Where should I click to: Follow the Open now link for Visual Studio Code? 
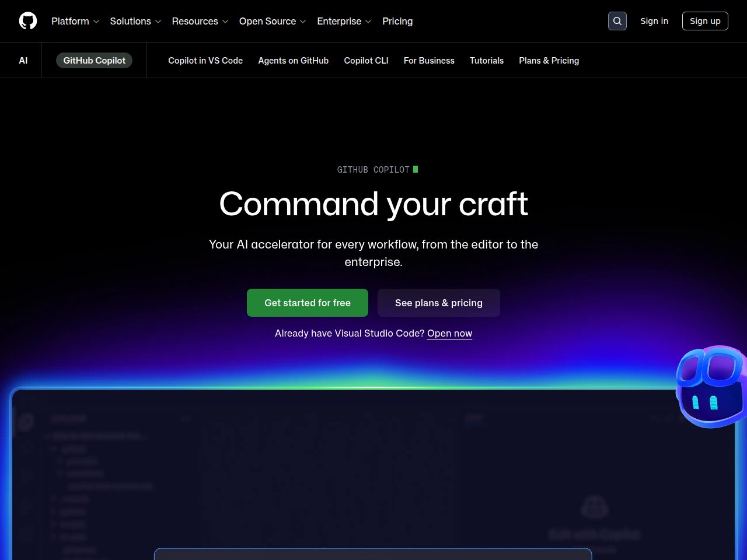click(449, 333)
